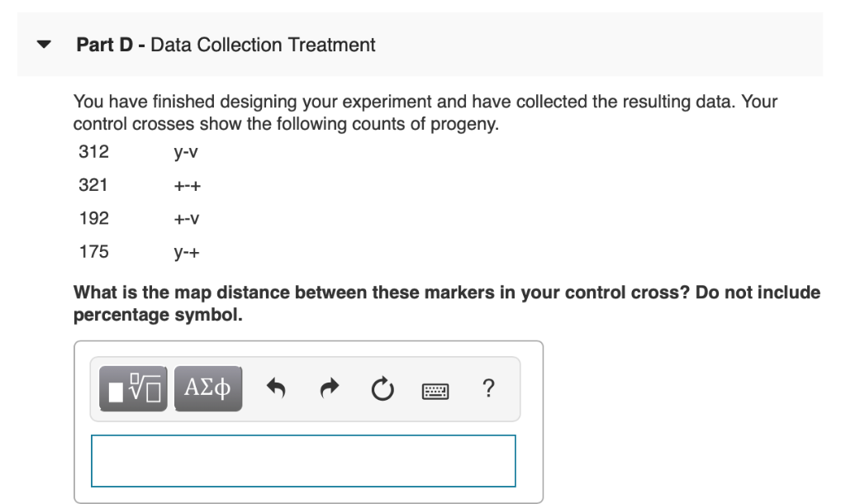Select the 175 progeny count
This screenshot has width=846, height=504.
pos(94,252)
